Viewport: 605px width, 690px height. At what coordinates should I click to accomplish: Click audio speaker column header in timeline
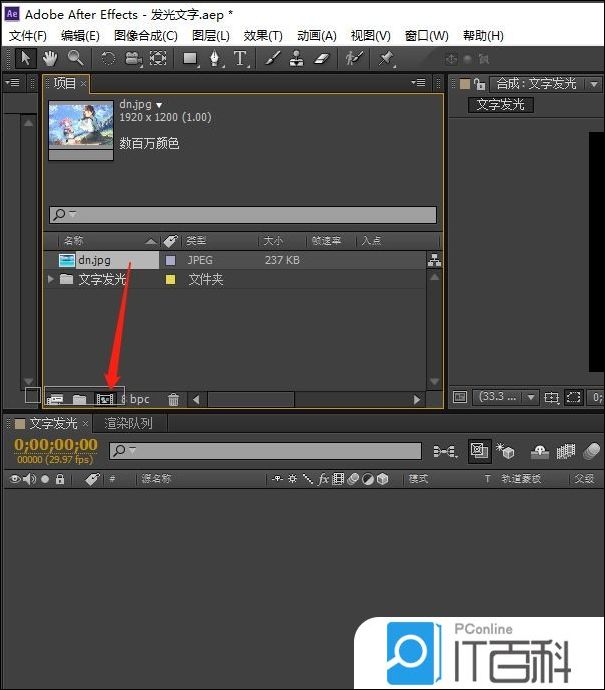(29, 479)
